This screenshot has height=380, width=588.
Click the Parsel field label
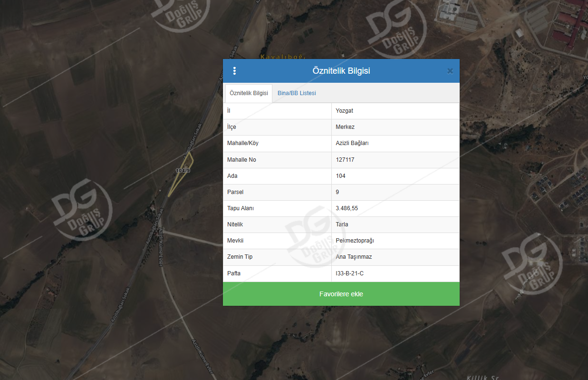tap(235, 192)
